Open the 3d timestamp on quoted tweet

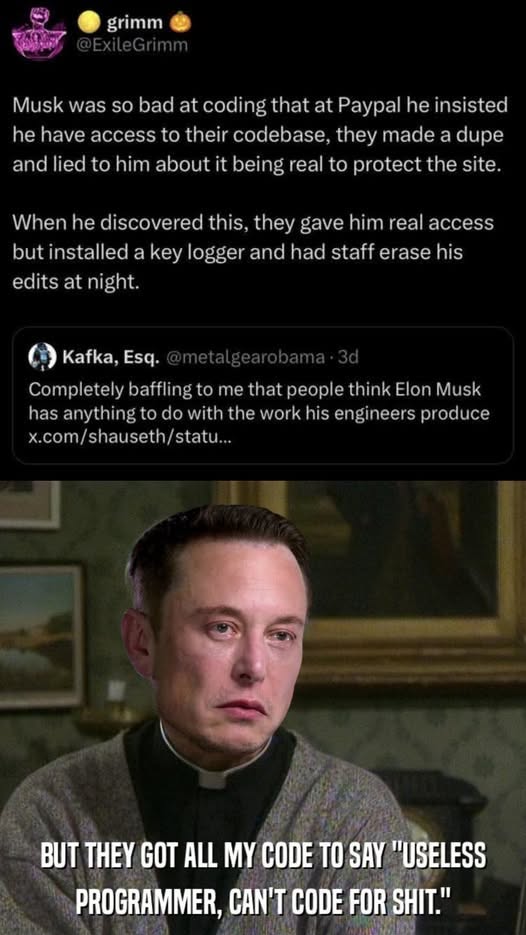tap(348, 357)
